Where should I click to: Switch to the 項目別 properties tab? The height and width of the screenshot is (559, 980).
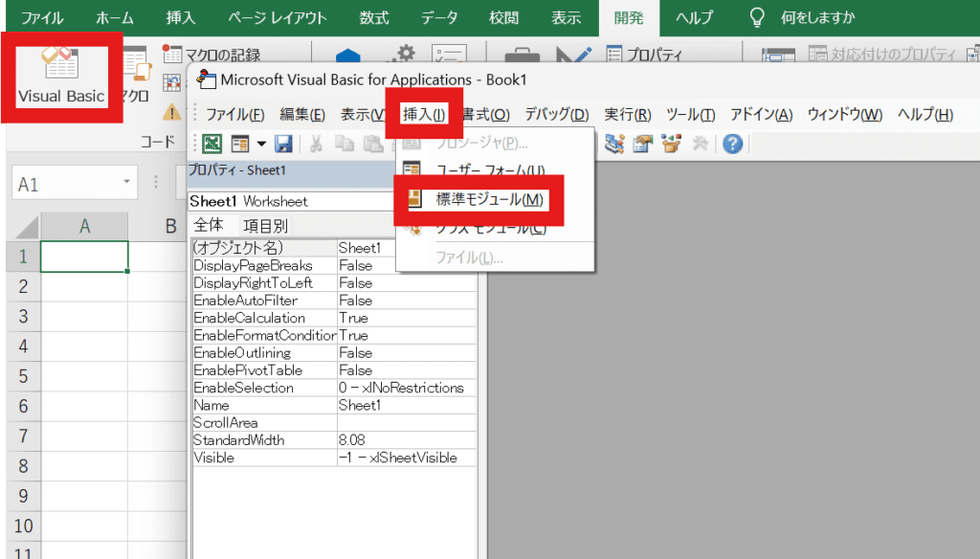tap(265, 226)
